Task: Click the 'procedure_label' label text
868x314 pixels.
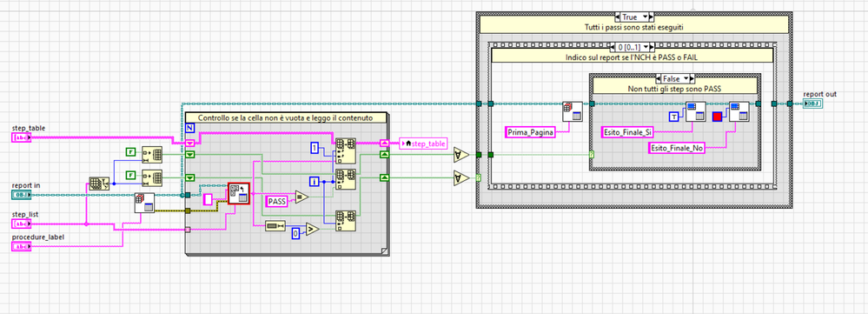Action: tap(37, 237)
